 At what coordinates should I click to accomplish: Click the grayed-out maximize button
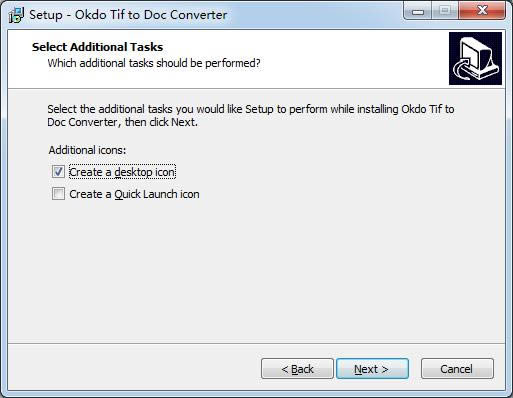445,12
